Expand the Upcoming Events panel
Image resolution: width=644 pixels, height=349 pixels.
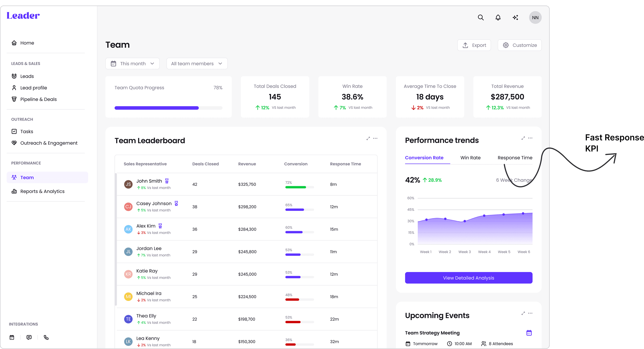coord(523,313)
